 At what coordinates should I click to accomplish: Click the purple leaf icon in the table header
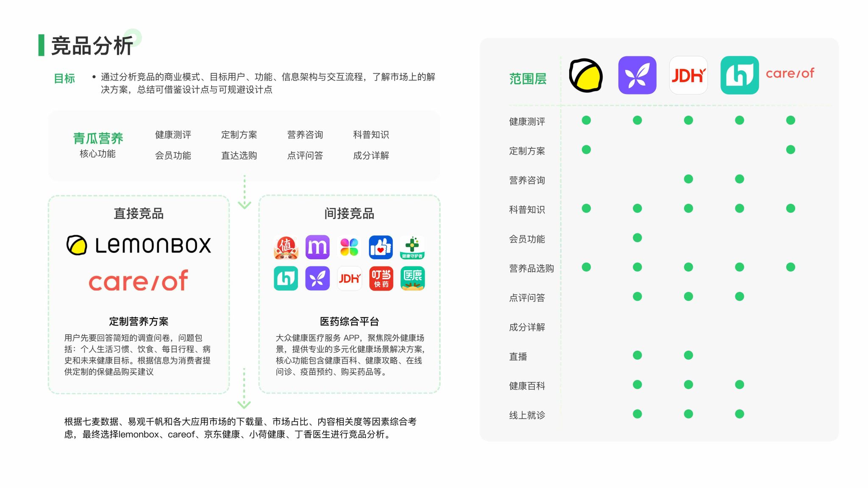pyautogui.click(x=637, y=75)
